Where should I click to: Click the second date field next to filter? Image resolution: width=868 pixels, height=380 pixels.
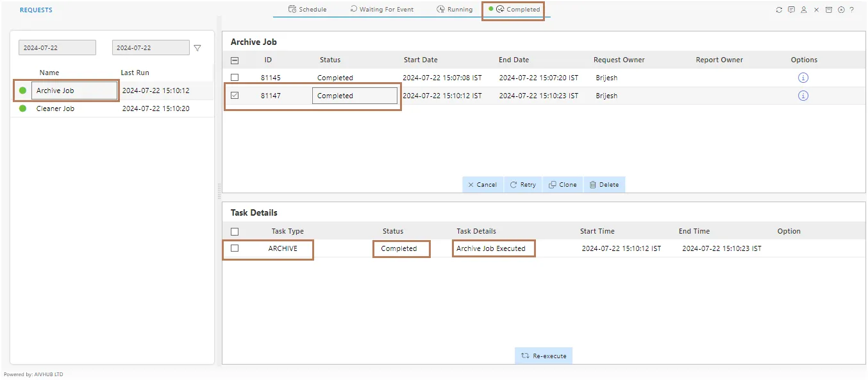pyautogui.click(x=151, y=47)
